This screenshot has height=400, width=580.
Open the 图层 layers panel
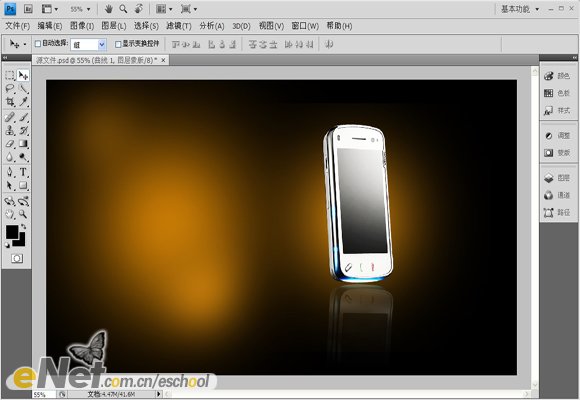click(x=557, y=178)
